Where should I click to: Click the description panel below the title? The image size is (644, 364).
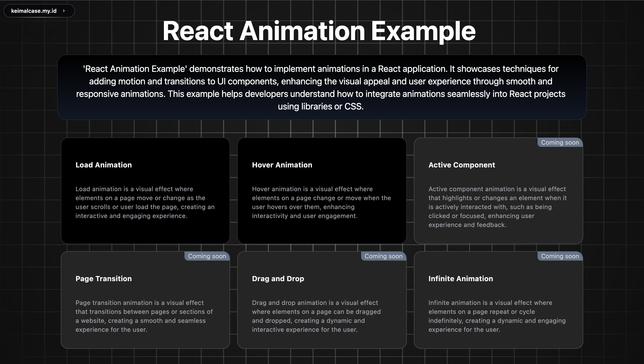point(322,88)
